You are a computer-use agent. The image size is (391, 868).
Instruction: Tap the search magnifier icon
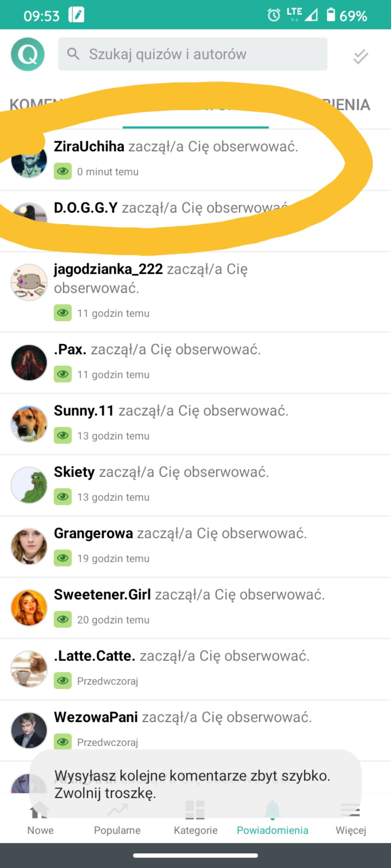(x=73, y=54)
